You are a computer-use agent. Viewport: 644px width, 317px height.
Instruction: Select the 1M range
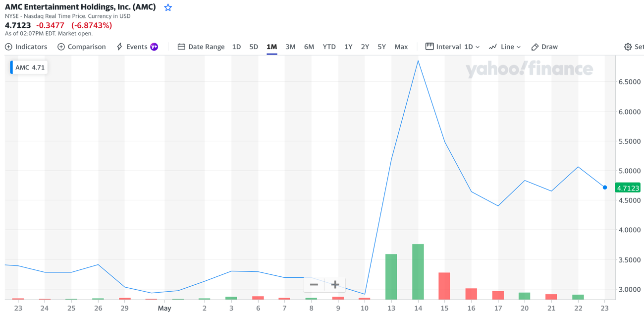pos(271,47)
